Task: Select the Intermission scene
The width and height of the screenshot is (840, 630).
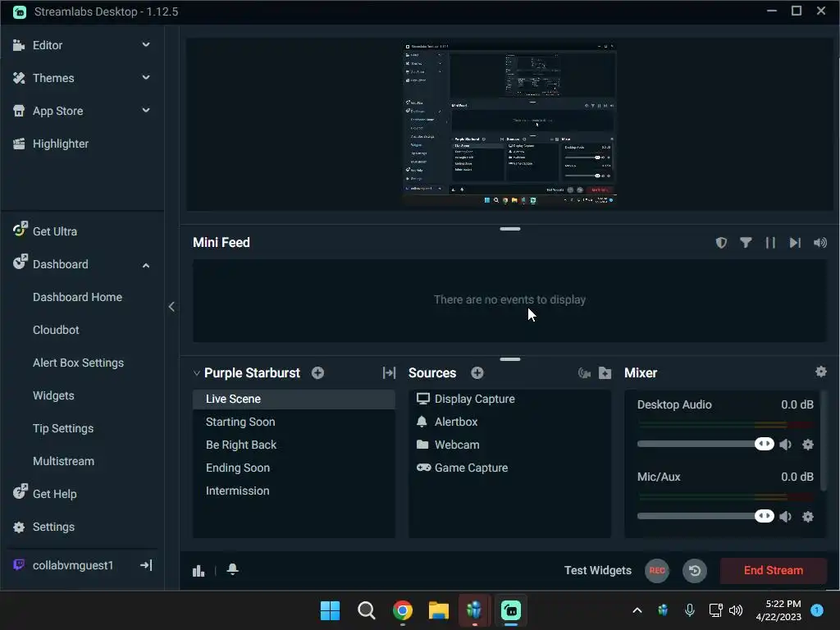Action: click(294, 491)
